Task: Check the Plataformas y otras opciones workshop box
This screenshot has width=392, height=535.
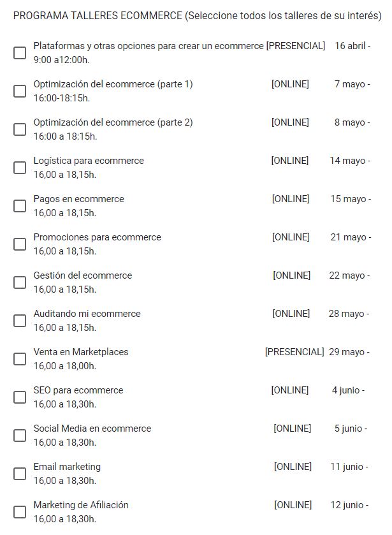Action: [x=20, y=53]
